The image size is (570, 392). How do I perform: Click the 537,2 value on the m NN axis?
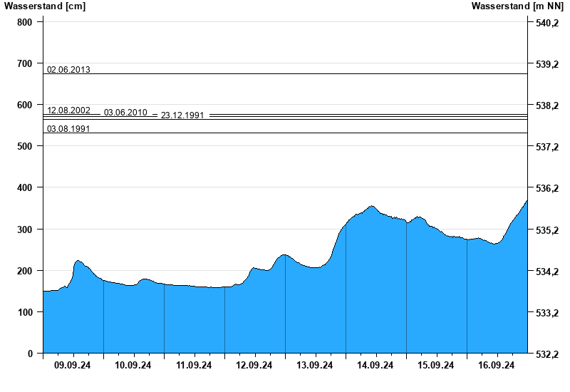click(547, 148)
